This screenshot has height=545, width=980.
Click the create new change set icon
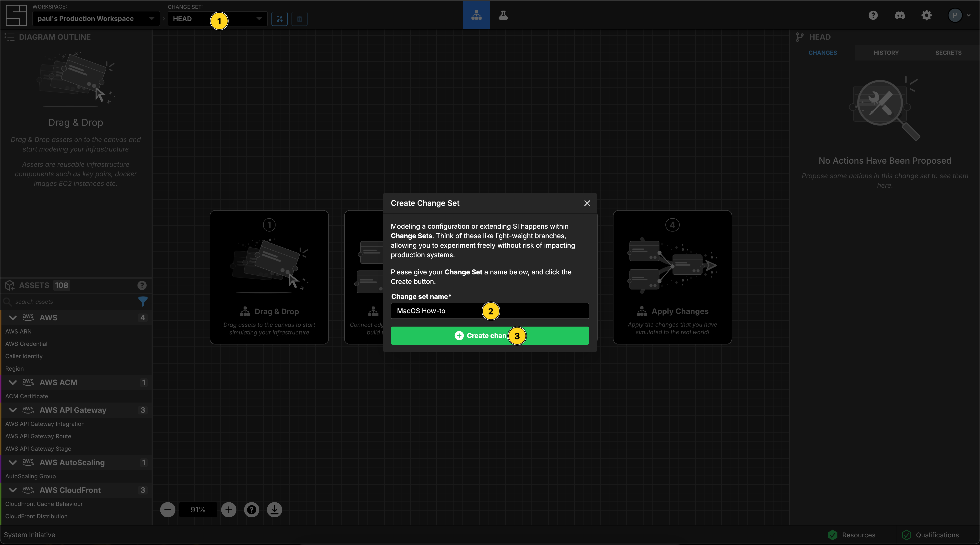point(280,19)
